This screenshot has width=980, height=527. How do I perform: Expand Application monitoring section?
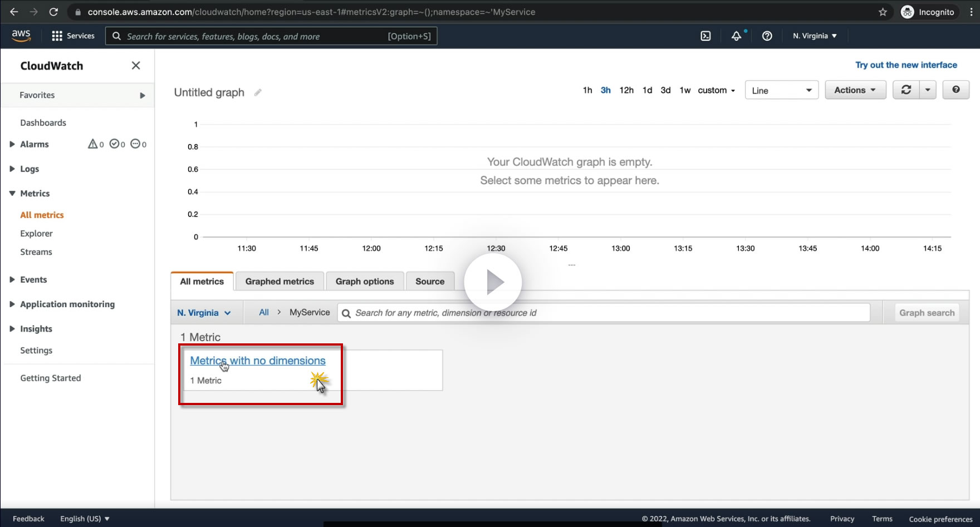(x=12, y=304)
